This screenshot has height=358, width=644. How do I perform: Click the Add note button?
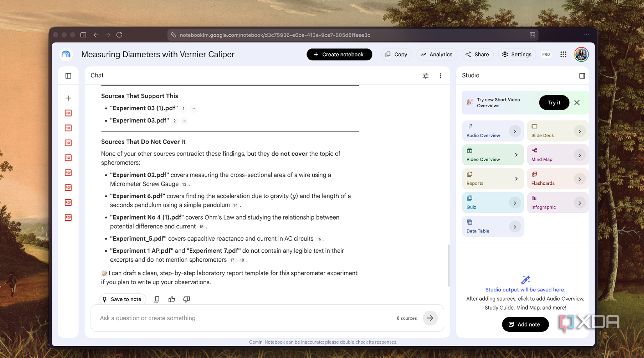[x=525, y=324]
